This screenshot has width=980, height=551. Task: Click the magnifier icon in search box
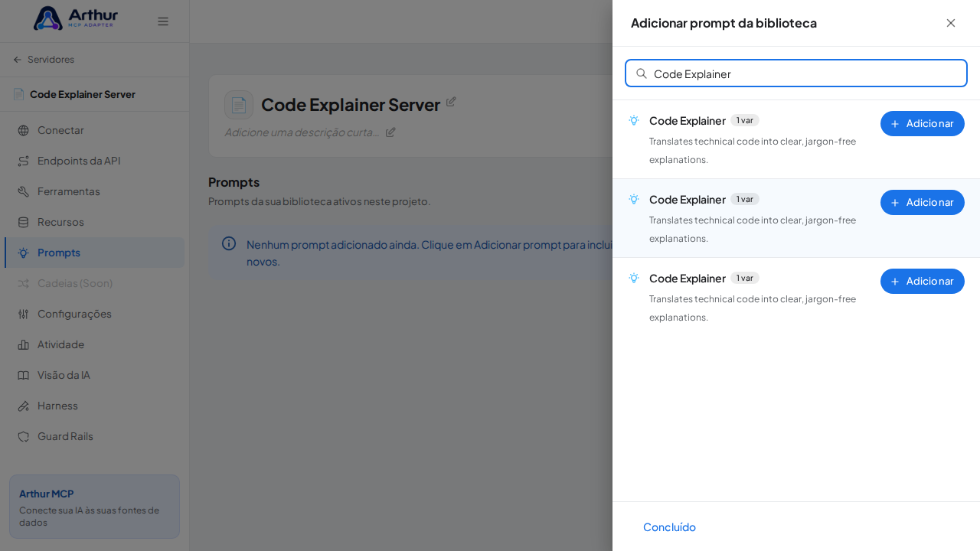tap(642, 73)
